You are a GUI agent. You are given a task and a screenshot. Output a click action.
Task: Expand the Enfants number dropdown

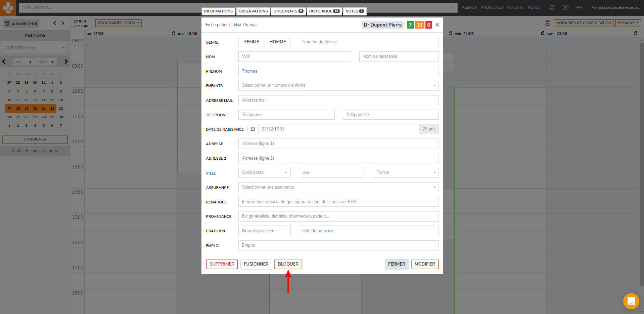coord(338,86)
